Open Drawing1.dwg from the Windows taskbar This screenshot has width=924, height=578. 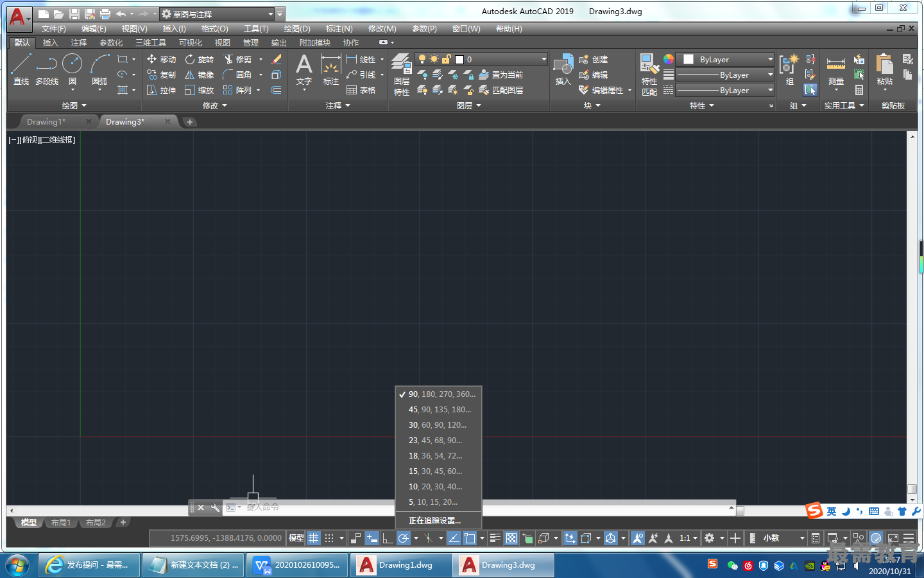tap(401, 565)
